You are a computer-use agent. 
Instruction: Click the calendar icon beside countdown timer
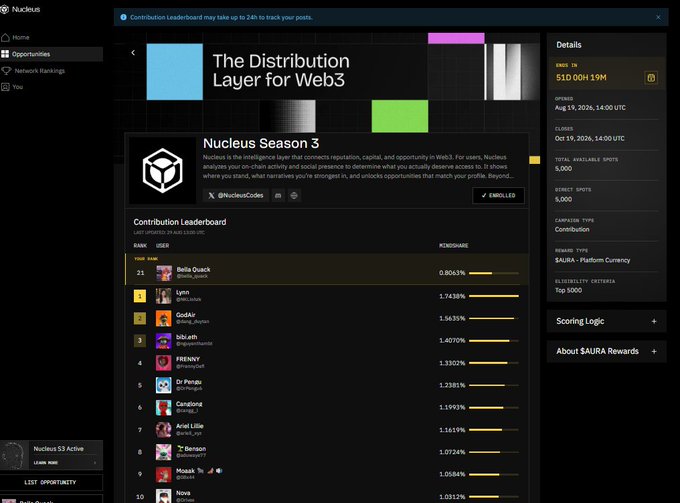tap(651, 78)
